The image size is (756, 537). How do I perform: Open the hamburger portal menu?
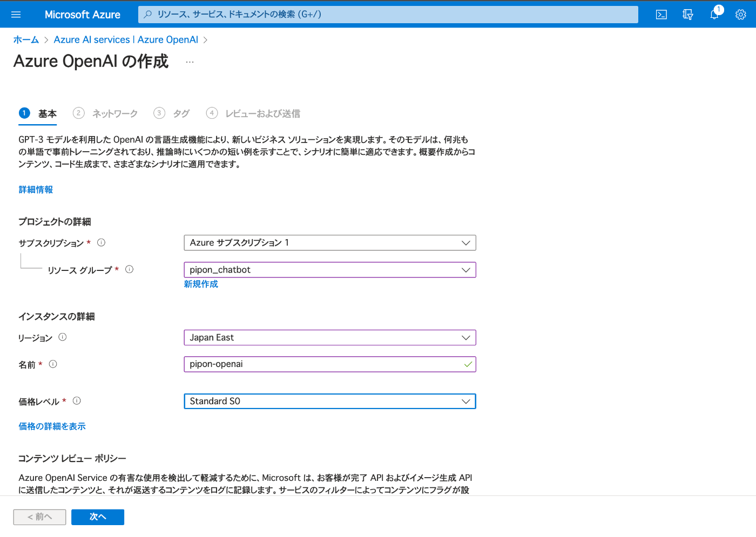(16, 15)
